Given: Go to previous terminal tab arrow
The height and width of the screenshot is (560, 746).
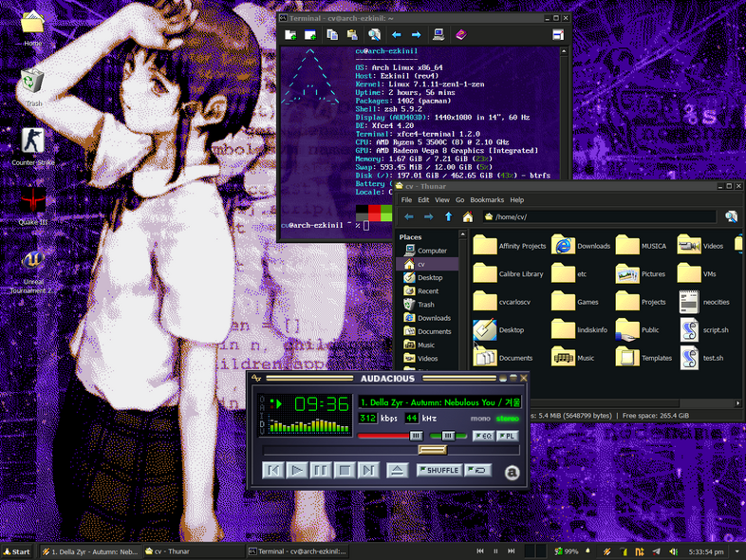Looking at the screenshot, I should point(396,35).
